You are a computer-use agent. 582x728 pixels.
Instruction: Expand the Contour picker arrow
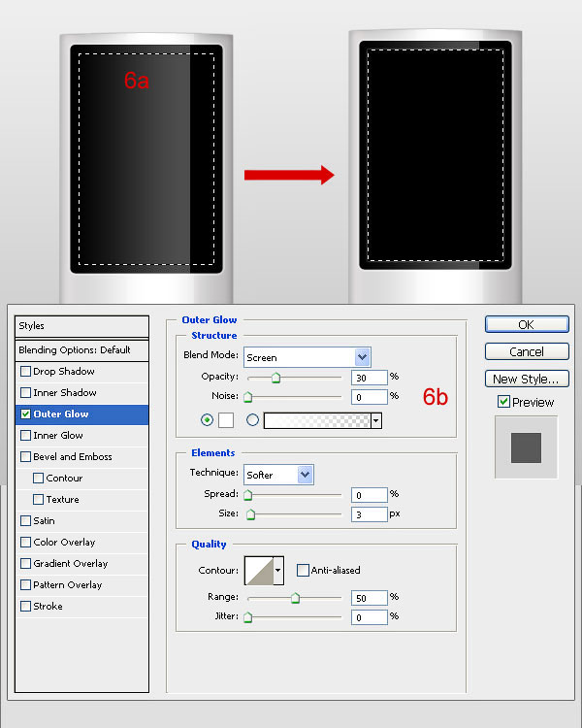coord(278,571)
